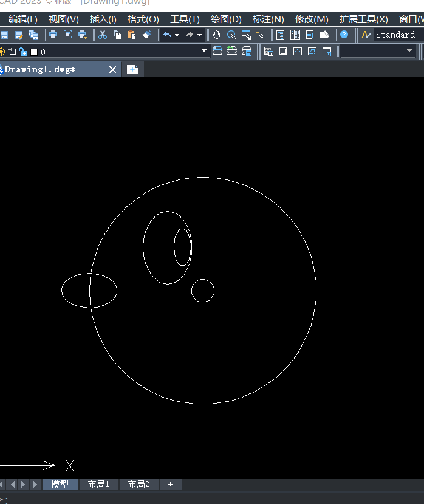
Task: Open the 工具(T) menu
Action: (185, 19)
